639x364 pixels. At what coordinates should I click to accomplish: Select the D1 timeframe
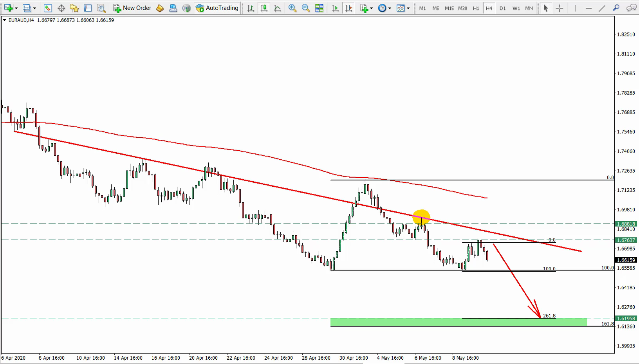click(x=502, y=8)
